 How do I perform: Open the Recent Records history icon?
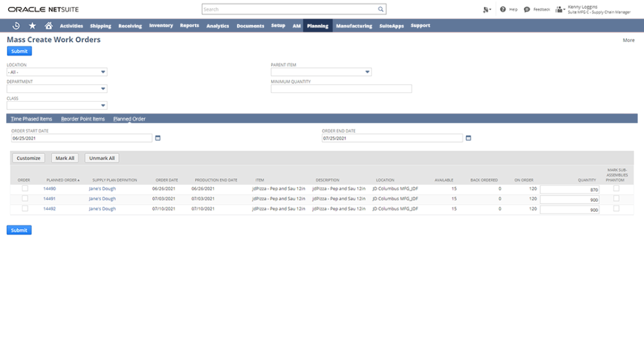(16, 26)
